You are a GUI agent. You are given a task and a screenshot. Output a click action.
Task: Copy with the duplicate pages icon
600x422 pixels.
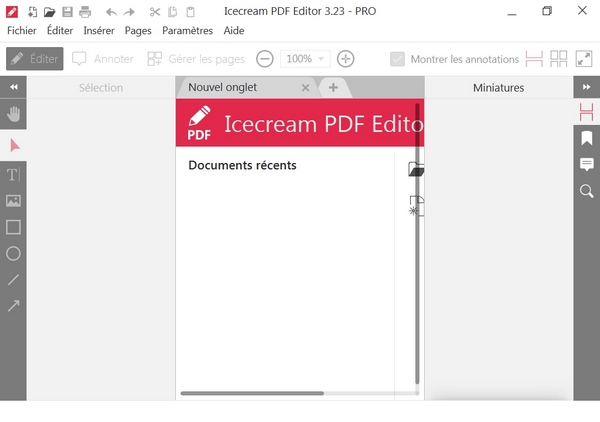point(173,12)
